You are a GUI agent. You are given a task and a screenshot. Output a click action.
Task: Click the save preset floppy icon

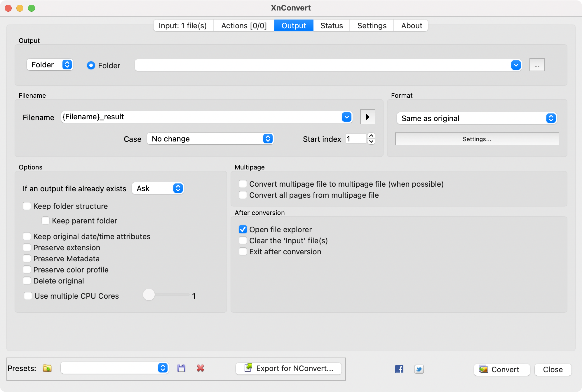pyautogui.click(x=181, y=368)
